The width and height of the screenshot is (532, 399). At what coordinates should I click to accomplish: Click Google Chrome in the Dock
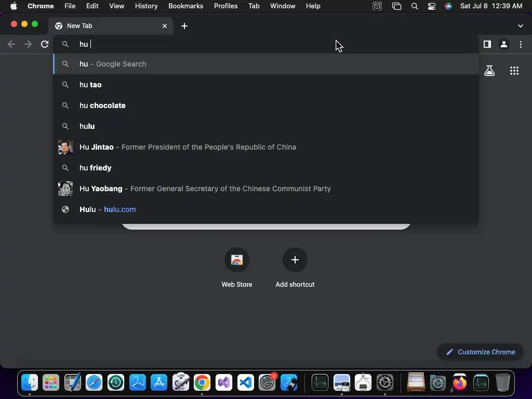coord(202,382)
